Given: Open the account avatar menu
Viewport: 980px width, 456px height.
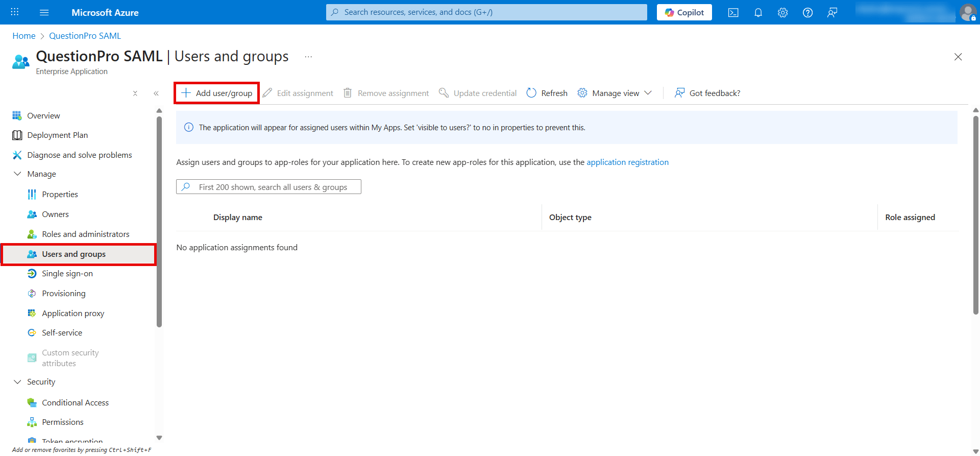Looking at the screenshot, I should (x=968, y=12).
